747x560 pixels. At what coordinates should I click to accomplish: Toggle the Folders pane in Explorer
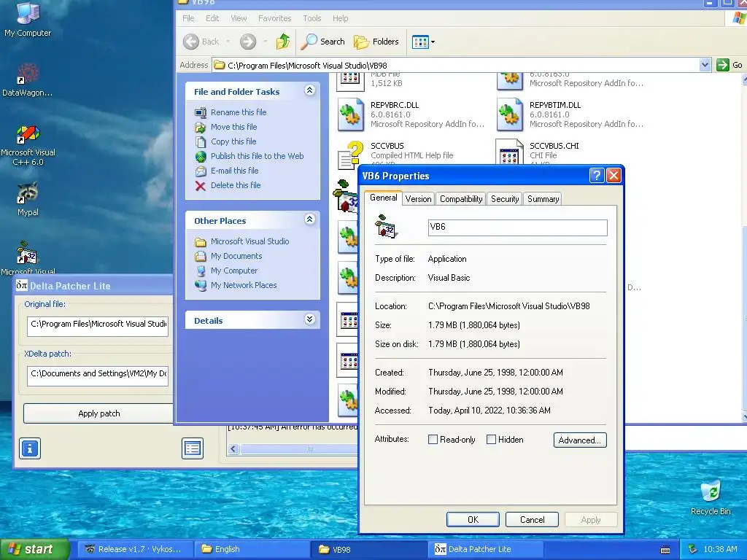(x=376, y=42)
